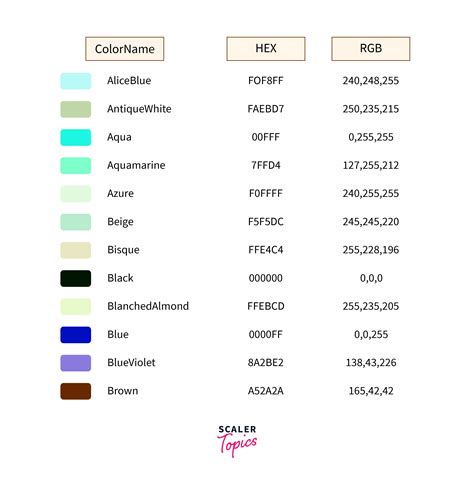The width and height of the screenshot is (474, 485).
Task: Click the ColorName column header
Action: pos(125,49)
